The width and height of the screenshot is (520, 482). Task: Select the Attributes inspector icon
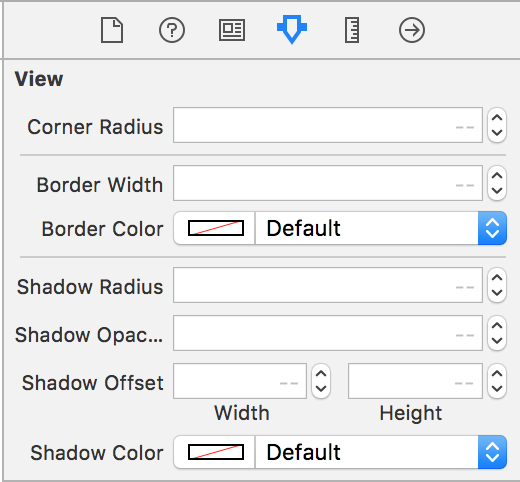click(x=292, y=29)
